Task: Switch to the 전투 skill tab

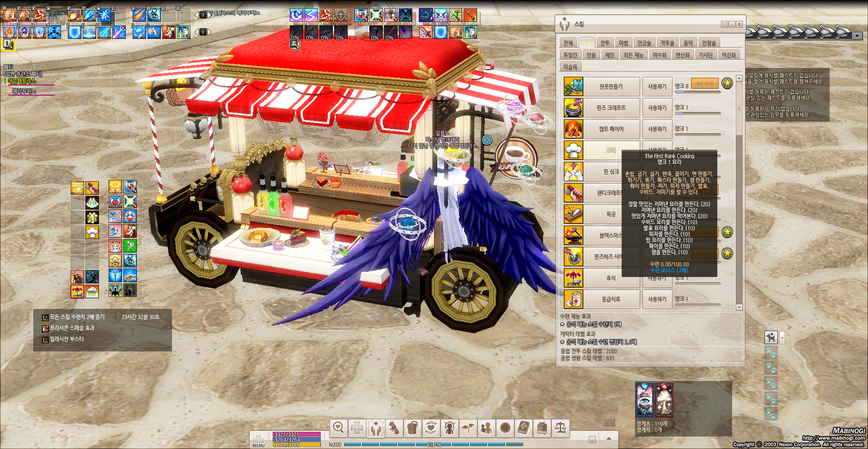Action: coord(605,43)
